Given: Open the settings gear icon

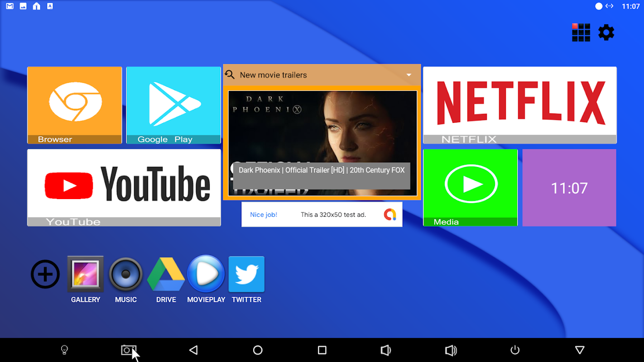Looking at the screenshot, I should 606,33.
